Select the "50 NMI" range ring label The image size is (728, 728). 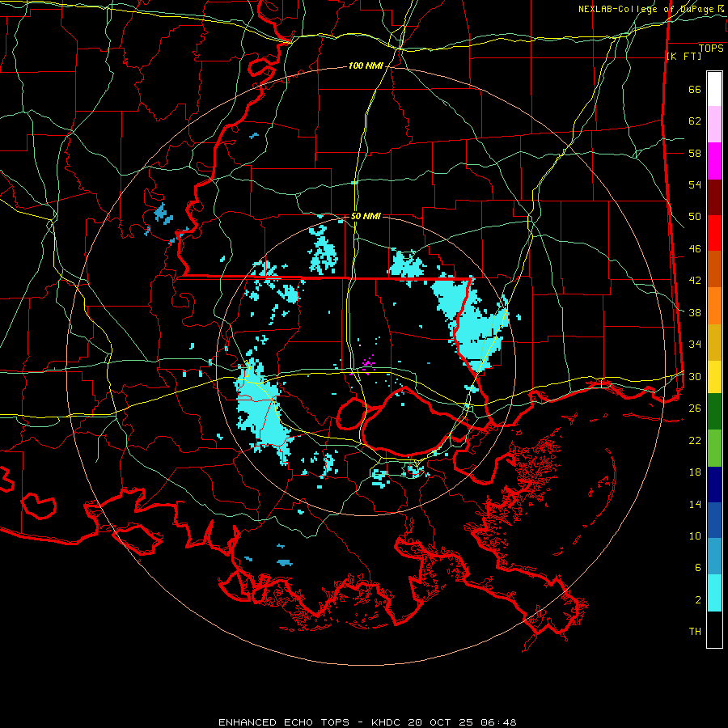click(x=366, y=216)
